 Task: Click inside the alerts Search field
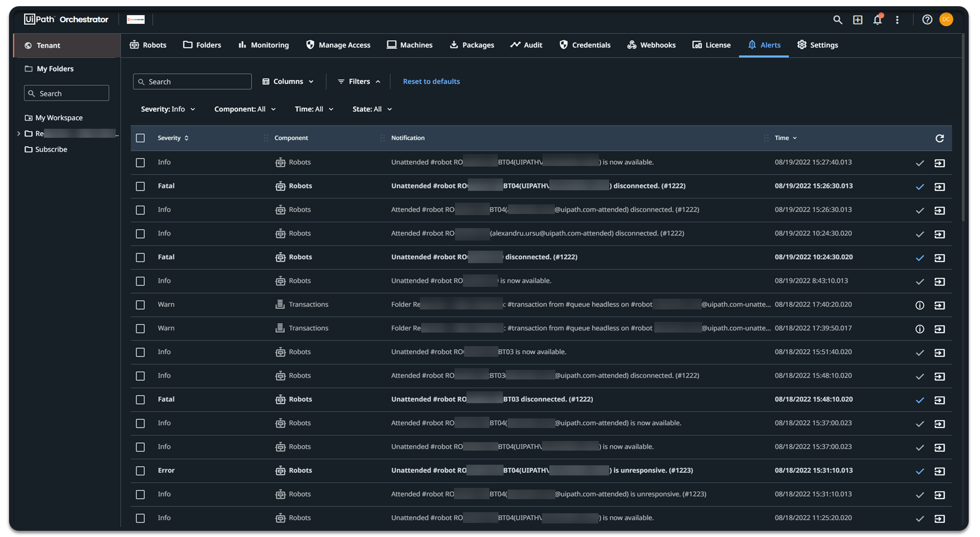click(192, 81)
